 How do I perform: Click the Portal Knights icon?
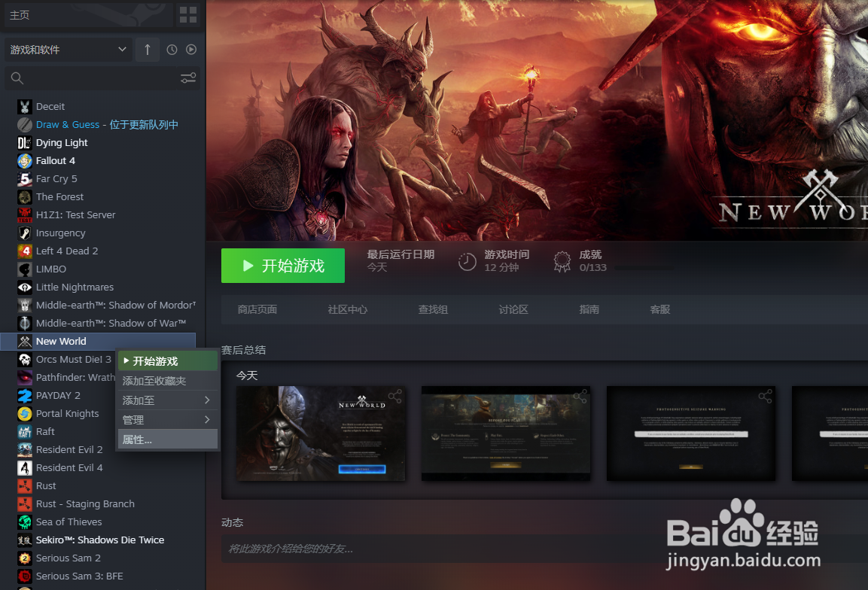(x=24, y=413)
